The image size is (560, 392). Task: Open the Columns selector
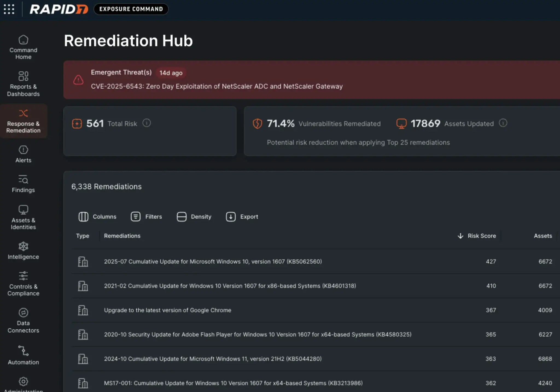[97, 217]
